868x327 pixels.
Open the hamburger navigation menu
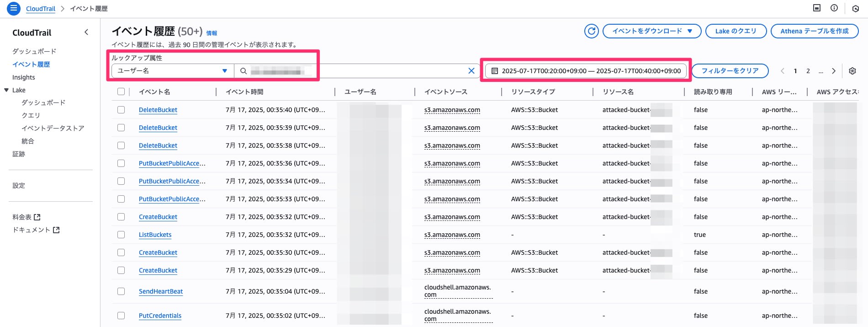pos(14,8)
